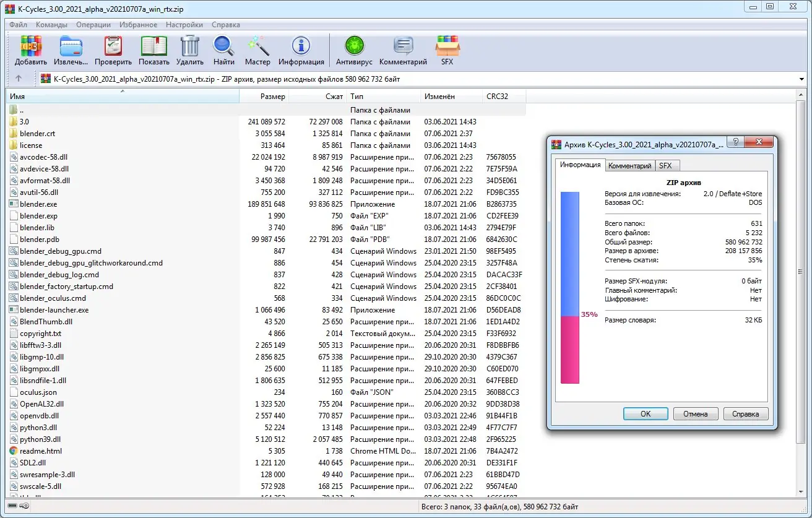The height and width of the screenshot is (518, 812).
Task: Select the blender.crt folder icon
Action: (x=14, y=134)
